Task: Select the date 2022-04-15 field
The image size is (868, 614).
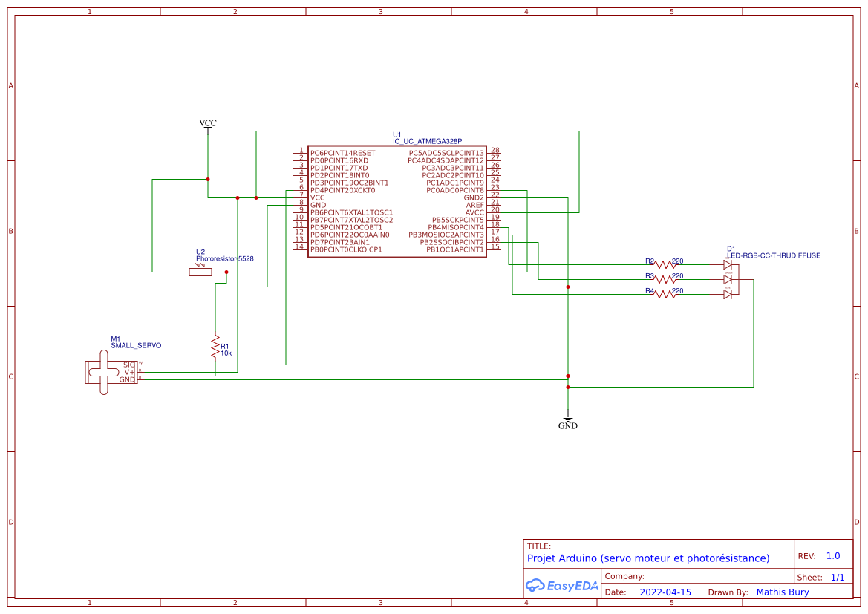Action: (665, 592)
